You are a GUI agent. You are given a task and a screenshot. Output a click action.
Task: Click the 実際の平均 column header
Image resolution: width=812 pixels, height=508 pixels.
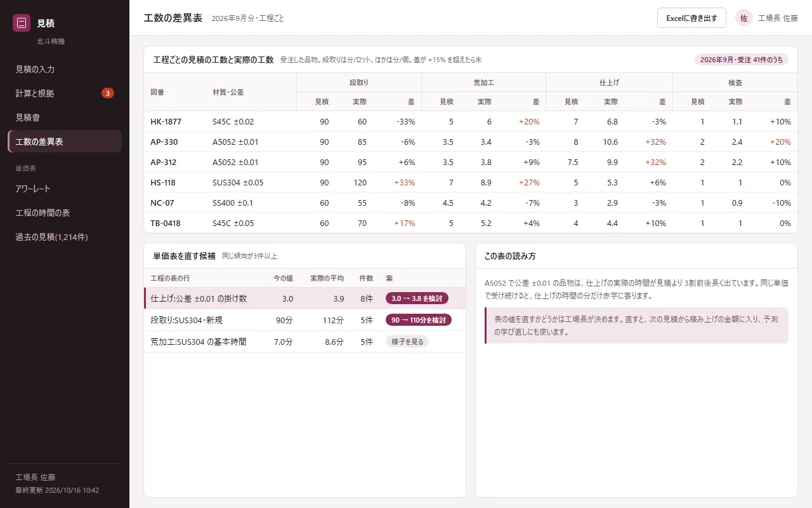point(327,278)
